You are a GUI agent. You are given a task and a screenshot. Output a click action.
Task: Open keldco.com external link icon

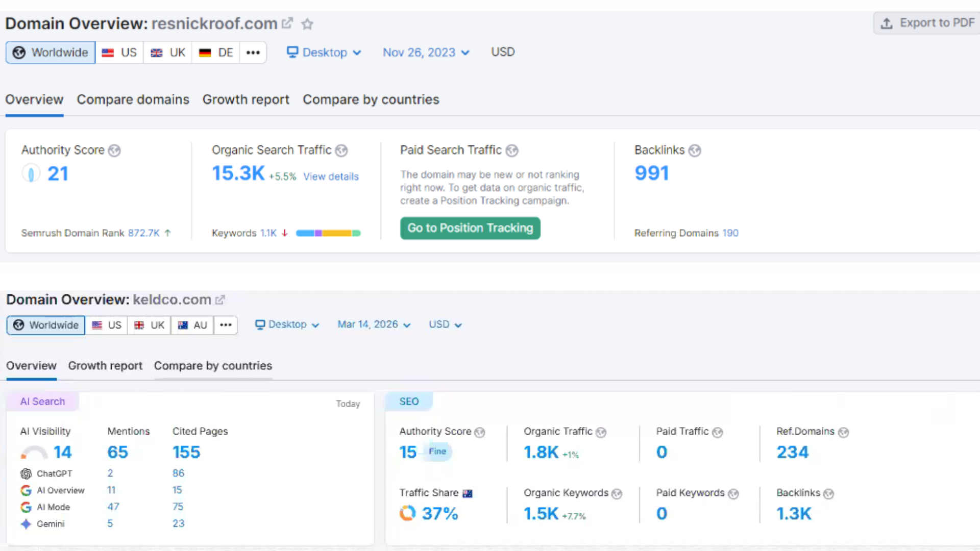point(220,300)
